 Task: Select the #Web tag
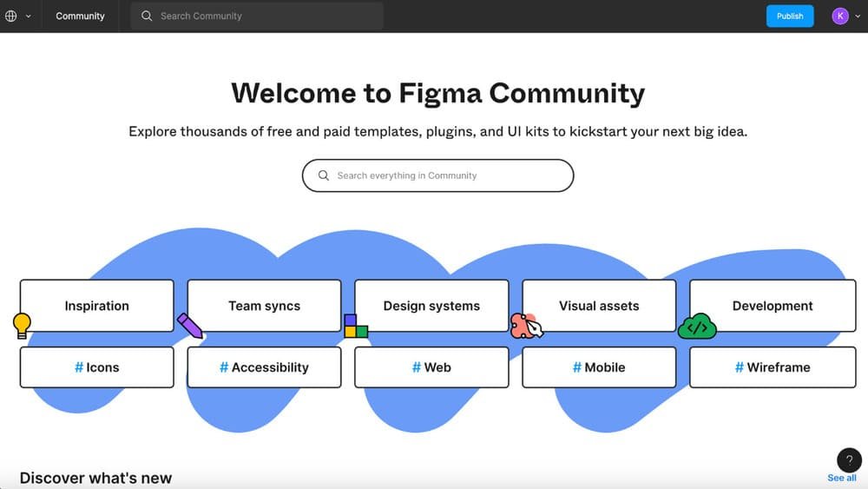coord(431,367)
